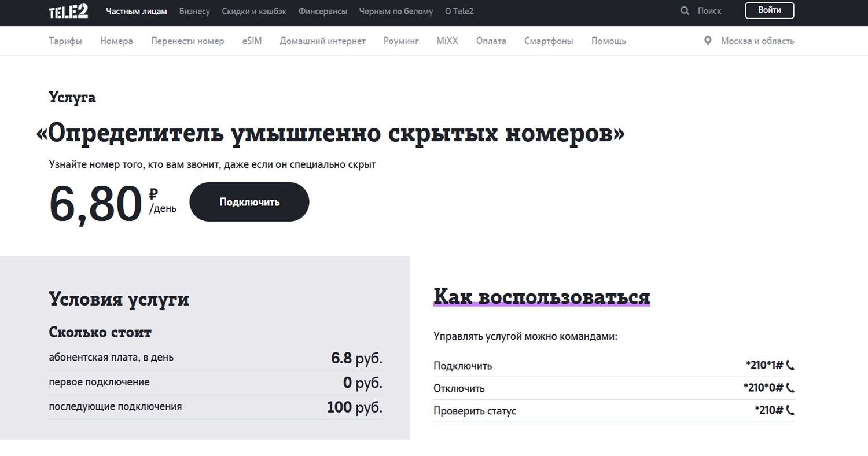Go to Скидки и кэшбэк

[x=254, y=11]
